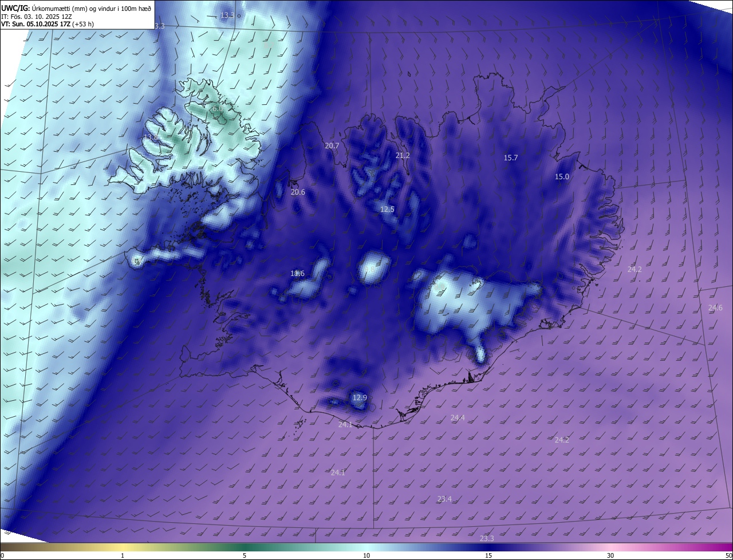This screenshot has width=733, height=560.
Task: Click the '(+53 h)' forecast lead label
Action: click(x=83, y=24)
